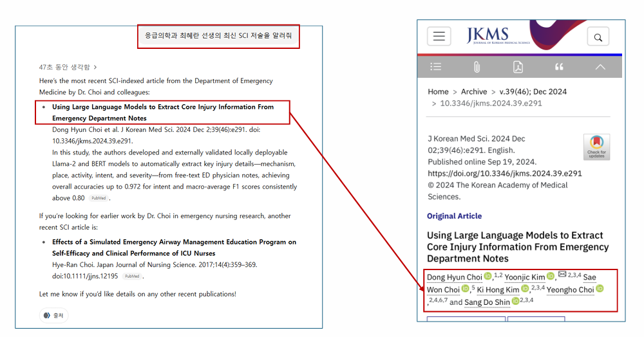Select 'Published online Sep 19, 2024.' text
Screen dimensions: 644x337
click(482, 162)
